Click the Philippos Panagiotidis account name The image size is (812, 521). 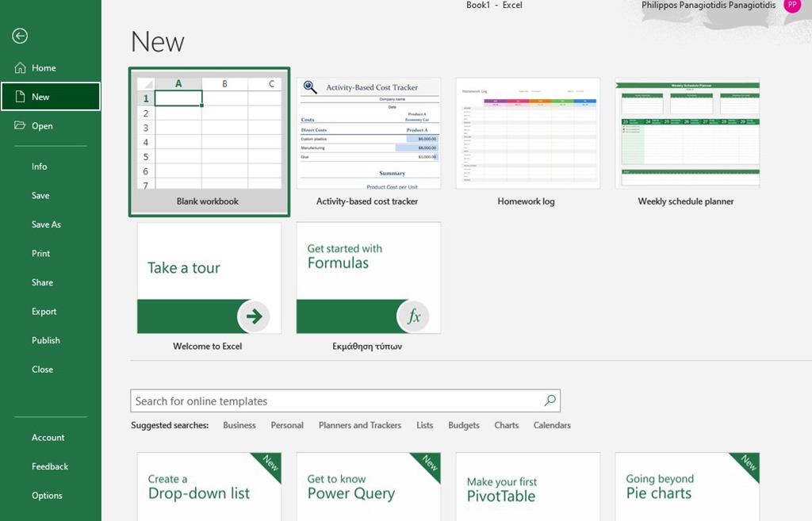coord(708,6)
